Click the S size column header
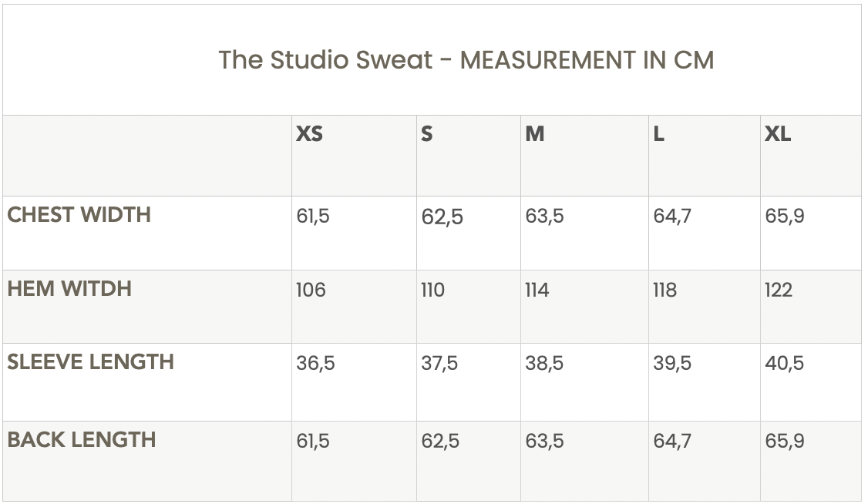868x504 pixels. 427,134
